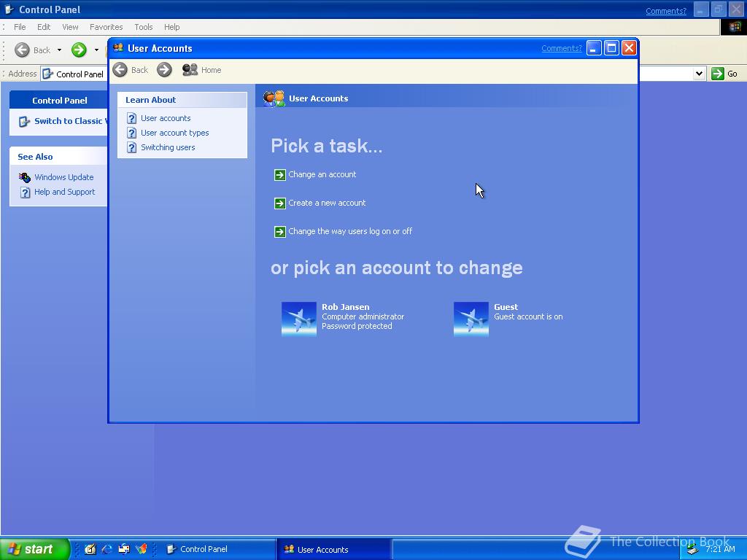Open the View menu
Image resolution: width=747 pixels, height=560 pixels.
click(70, 27)
